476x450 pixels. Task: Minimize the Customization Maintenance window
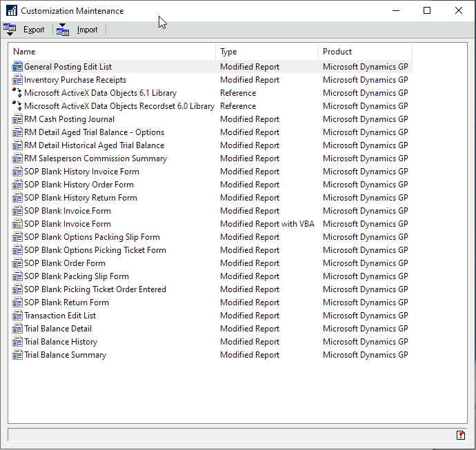coord(396,10)
